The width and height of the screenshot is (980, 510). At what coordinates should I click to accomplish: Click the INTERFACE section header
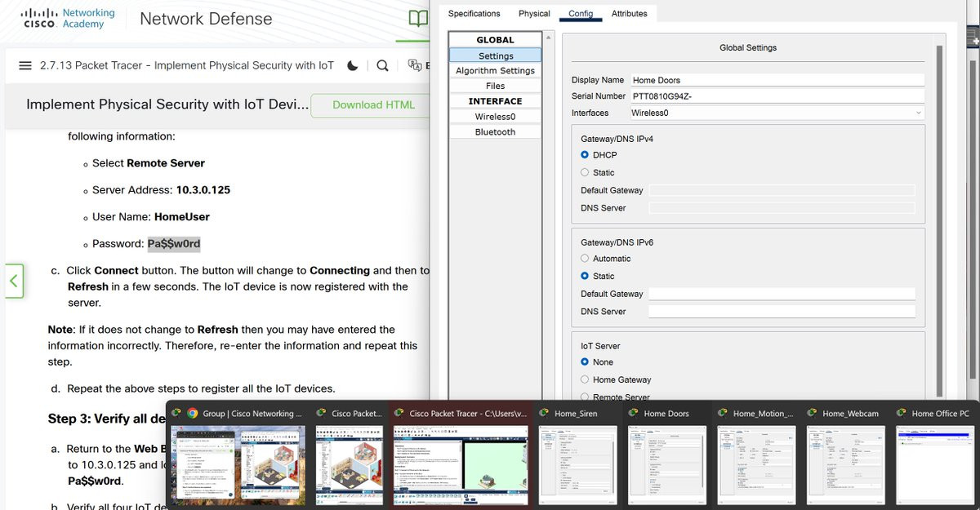496,101
